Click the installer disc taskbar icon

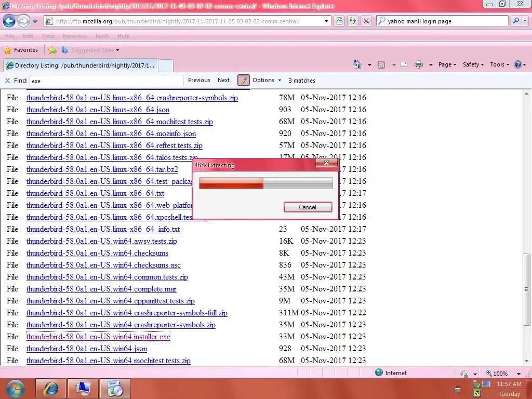[x=115, y=389]
